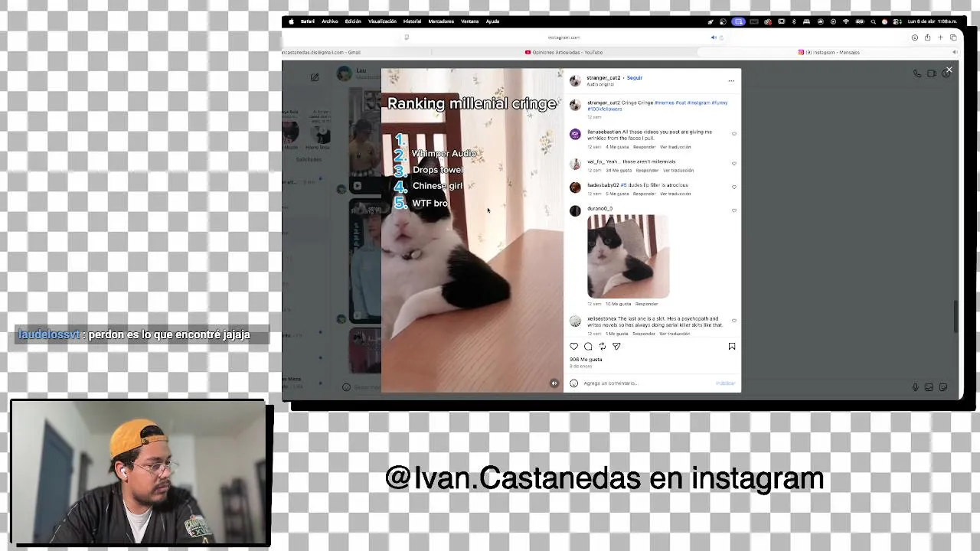Open the Safari menu
Screen dimensions: 980x551
coord(308,21)
